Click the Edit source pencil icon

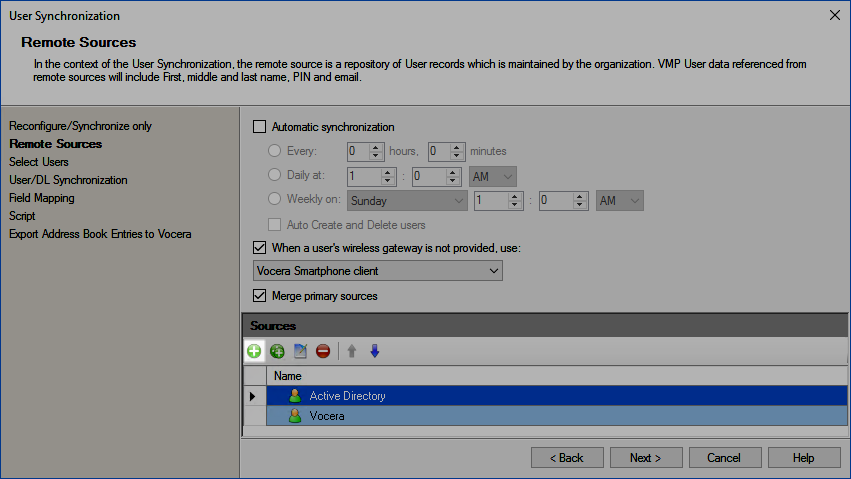click(300, 351)
